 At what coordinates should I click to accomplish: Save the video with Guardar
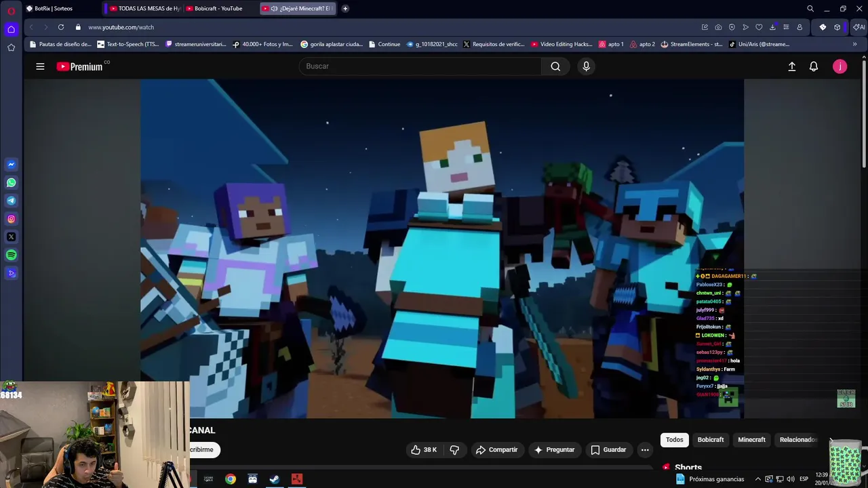(x=608, y=449)
